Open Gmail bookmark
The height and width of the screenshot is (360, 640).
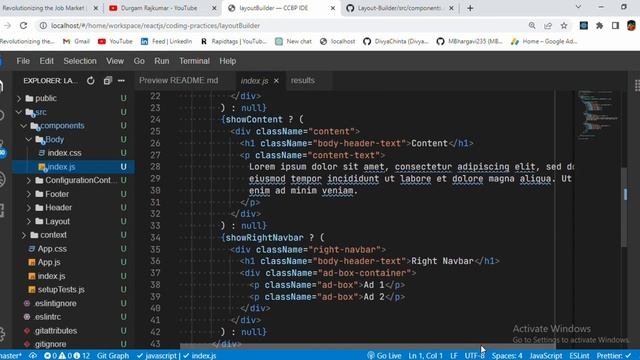click(x=76, y=41)
